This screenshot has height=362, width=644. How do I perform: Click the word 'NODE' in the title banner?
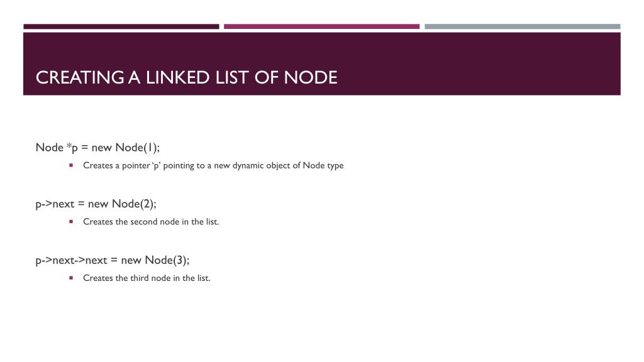coord(311,77)
